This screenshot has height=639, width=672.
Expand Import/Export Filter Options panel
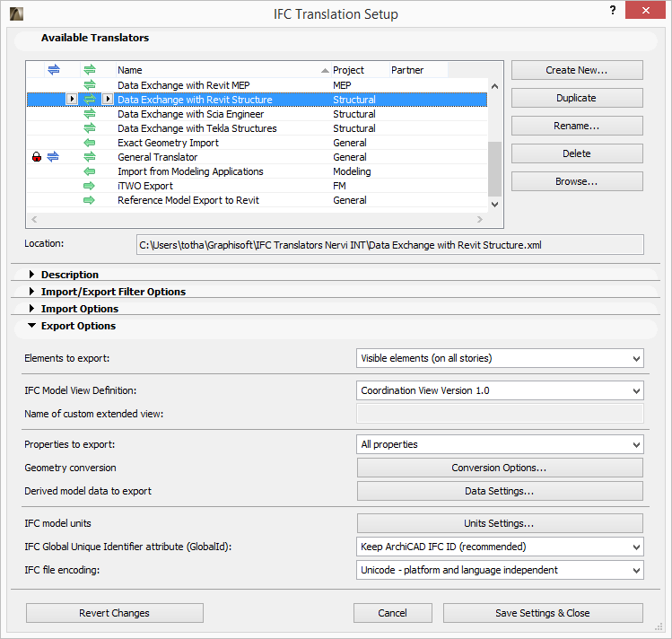pos(31,292)
